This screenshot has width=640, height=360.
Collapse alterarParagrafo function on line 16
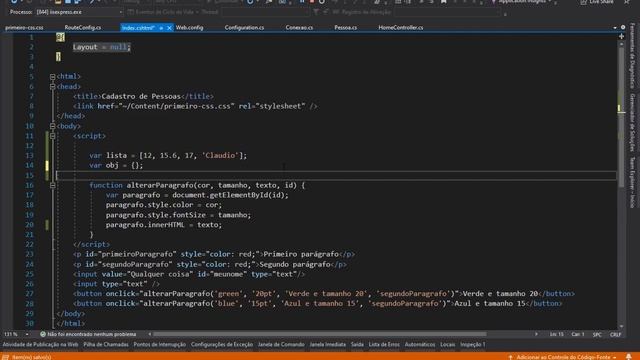coord(52,185)
